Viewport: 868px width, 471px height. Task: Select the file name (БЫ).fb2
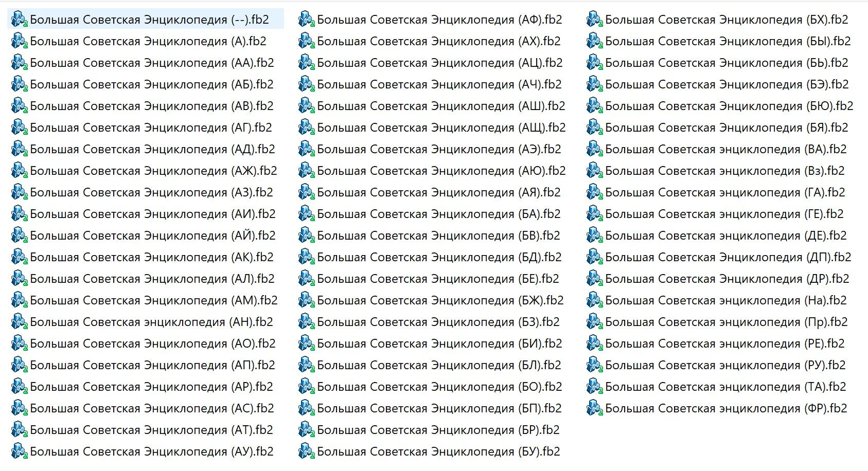pos(728,41)
